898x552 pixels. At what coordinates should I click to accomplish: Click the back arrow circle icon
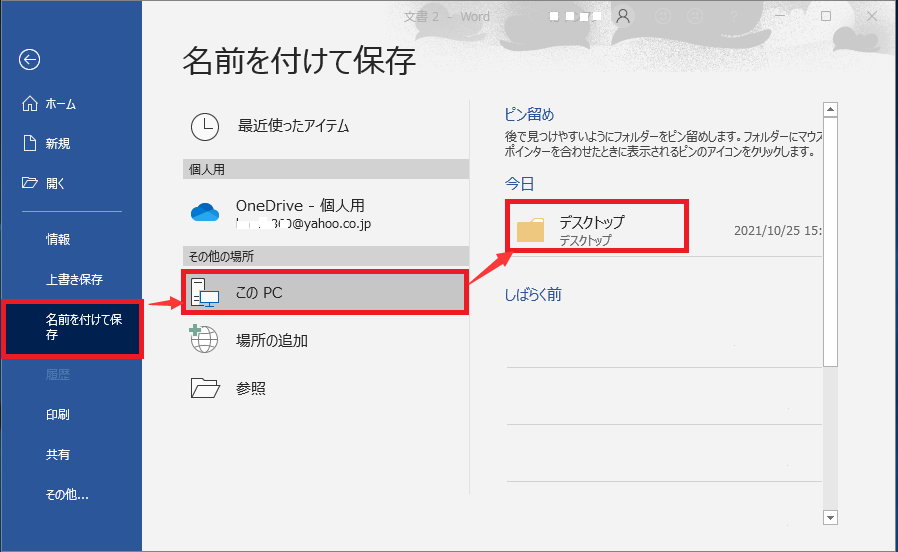pyautogui.click(x=29, y=59)
